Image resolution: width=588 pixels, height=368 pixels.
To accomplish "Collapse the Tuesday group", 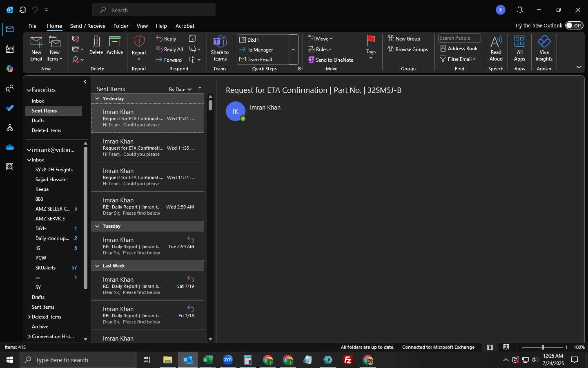I will point(97,226).
